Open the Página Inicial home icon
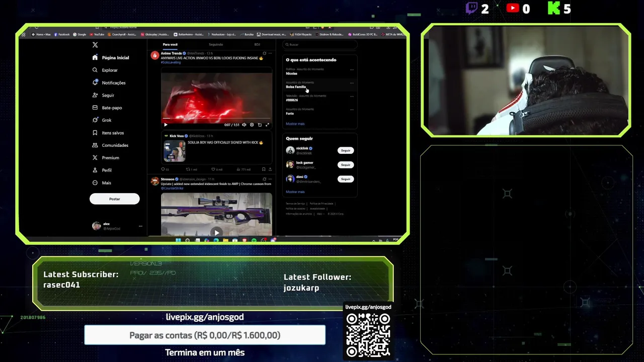644x362 pixels. pos(95,58)
